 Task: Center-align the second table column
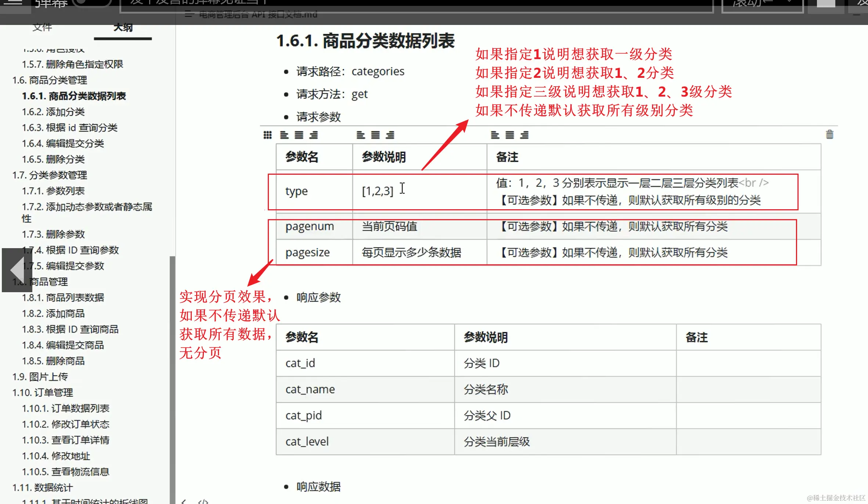[x=375, y=135]
